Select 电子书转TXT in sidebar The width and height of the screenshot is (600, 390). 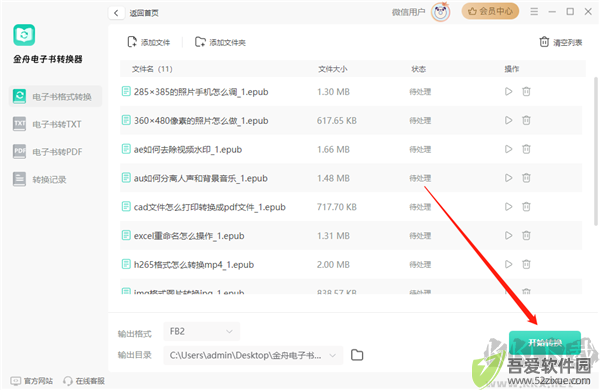[x=55, y=124]
